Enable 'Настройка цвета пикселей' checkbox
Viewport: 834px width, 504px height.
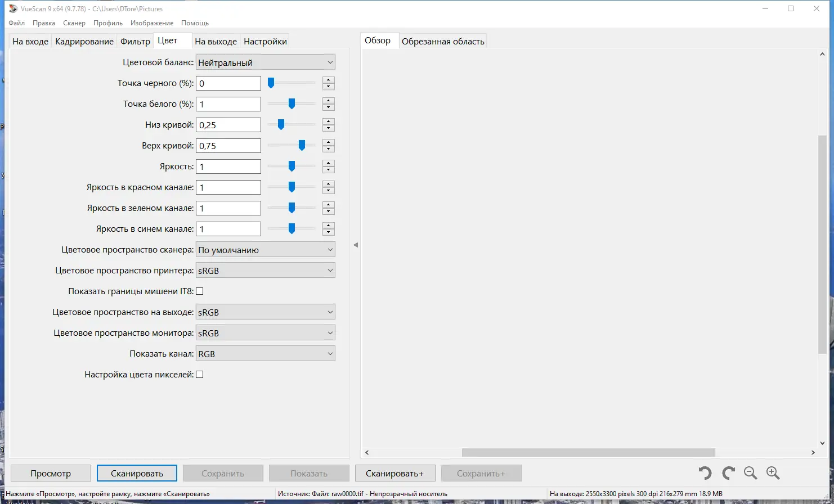[x=199, y=375]
